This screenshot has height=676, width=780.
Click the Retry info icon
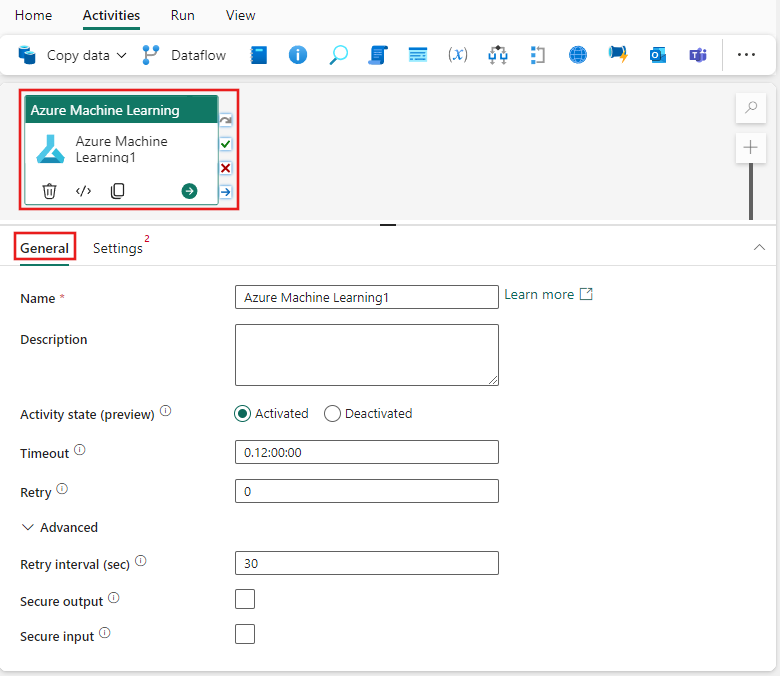click(62, 489)
